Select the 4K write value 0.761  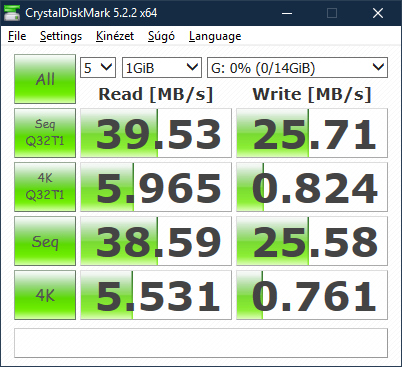click(312, 295)
